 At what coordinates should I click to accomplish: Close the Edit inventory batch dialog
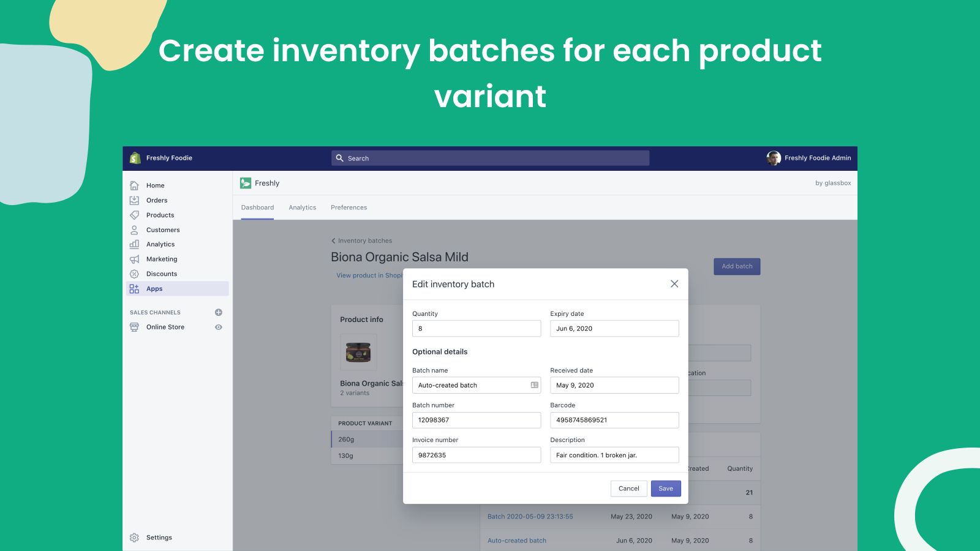[674, 284]
